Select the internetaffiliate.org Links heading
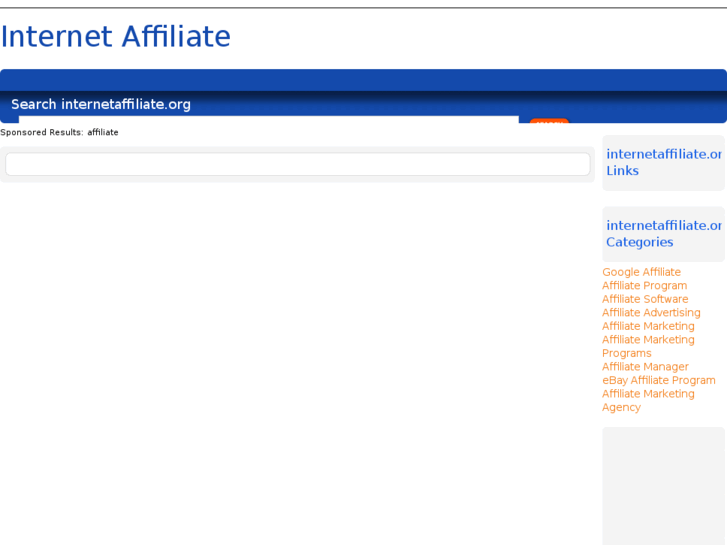 point(664,162)
